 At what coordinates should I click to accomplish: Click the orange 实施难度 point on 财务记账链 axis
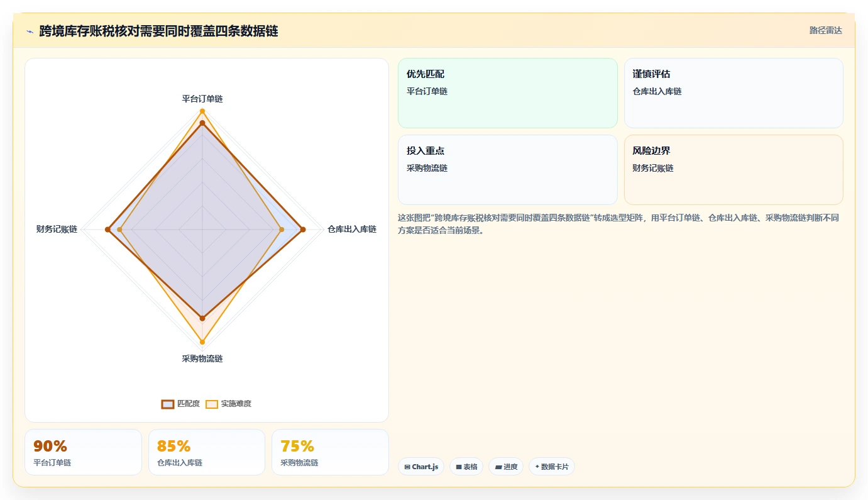(x=120, y=230)
